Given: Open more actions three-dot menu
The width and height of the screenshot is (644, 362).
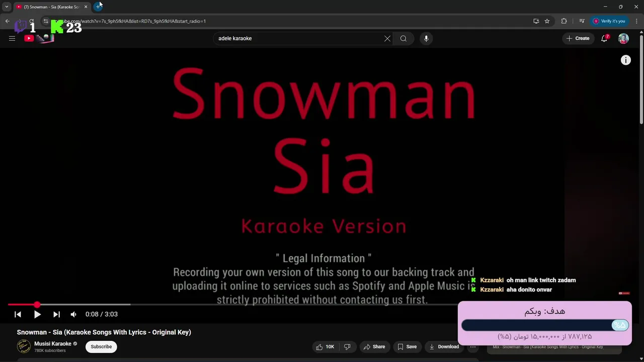Looking at the screenshot, I should click(473, 346).
